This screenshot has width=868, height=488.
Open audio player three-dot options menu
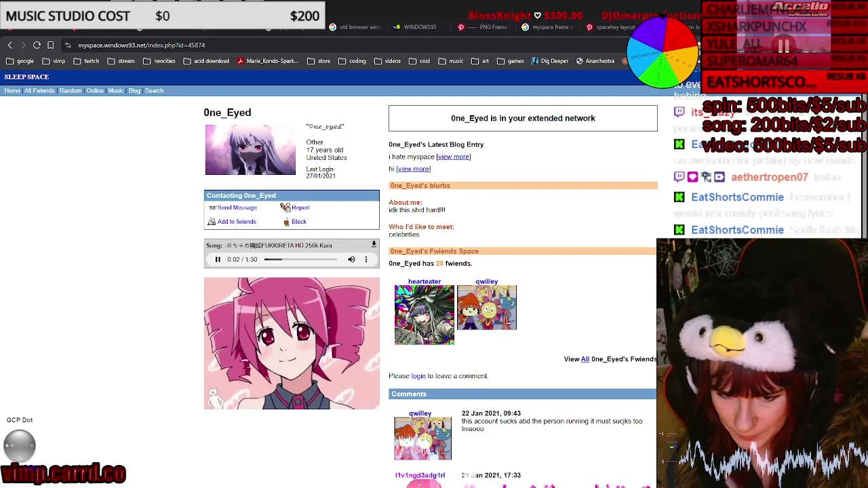pos(366,259)
